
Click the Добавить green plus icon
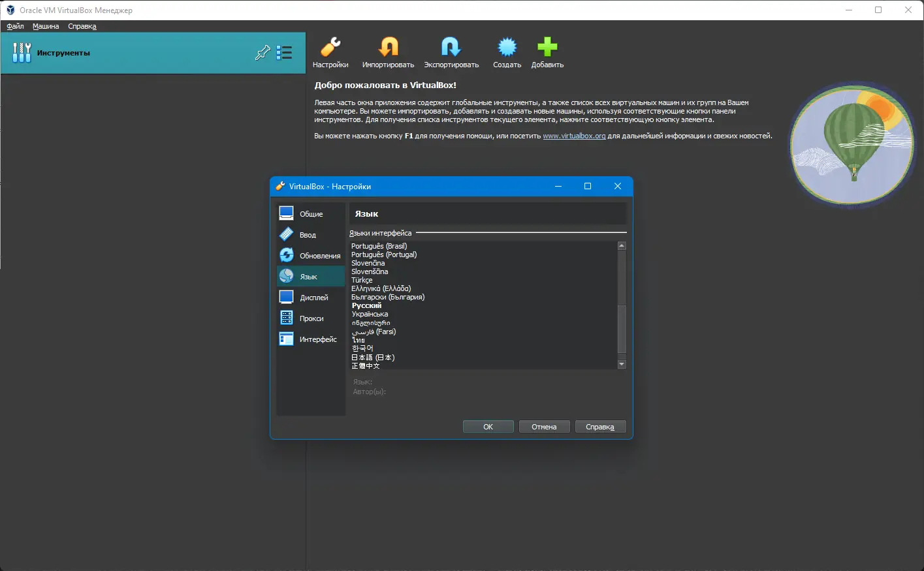pos(547,52)
